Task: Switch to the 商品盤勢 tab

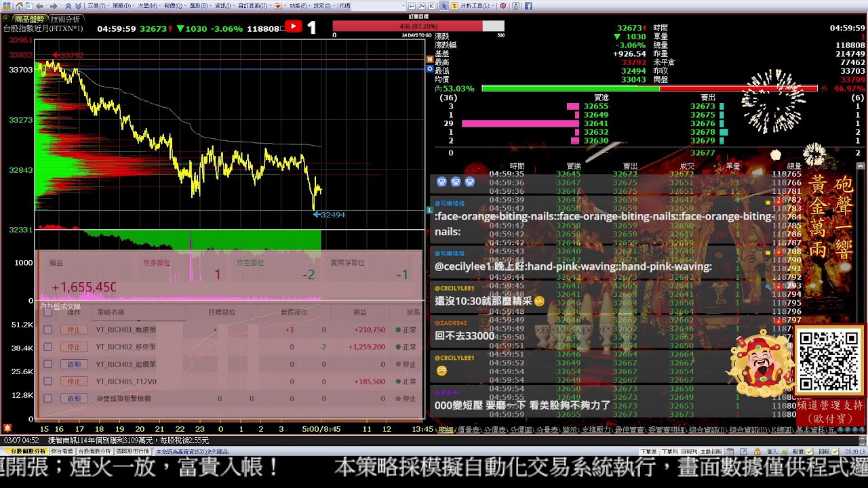Action: pyautogui.click(x=29, y=20)
